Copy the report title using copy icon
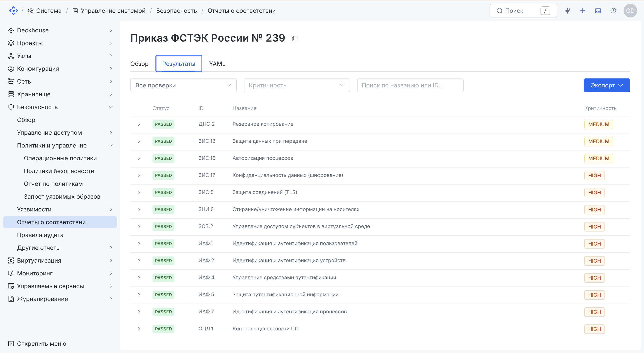This screenshot has height=353, width=644. [x=295, y=39]
